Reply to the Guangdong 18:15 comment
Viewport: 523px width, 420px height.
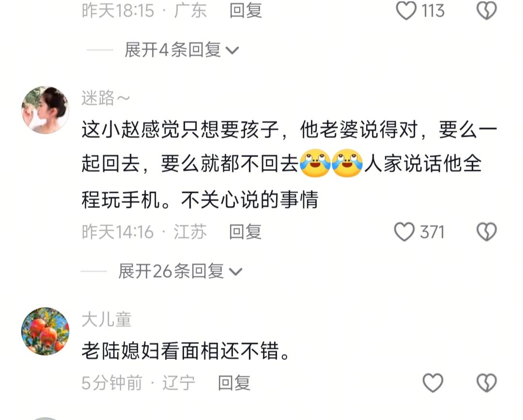[x=246, y=10]
